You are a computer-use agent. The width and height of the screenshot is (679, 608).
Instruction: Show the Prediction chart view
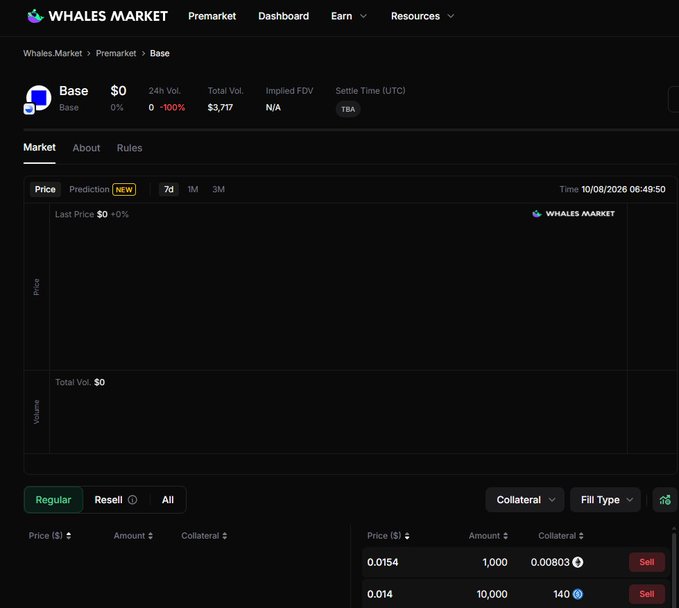point(89,189)
